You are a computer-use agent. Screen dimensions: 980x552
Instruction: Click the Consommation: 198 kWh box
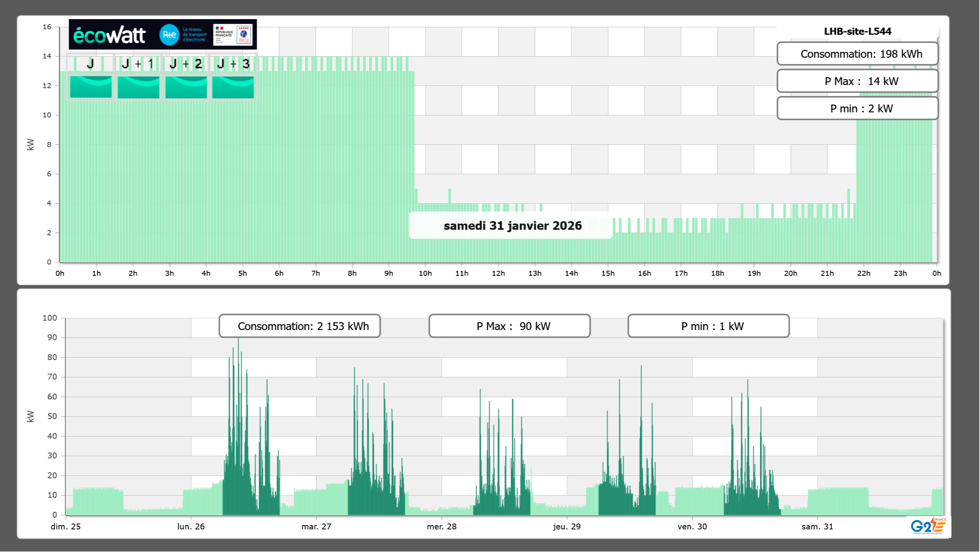pos(857,54)
